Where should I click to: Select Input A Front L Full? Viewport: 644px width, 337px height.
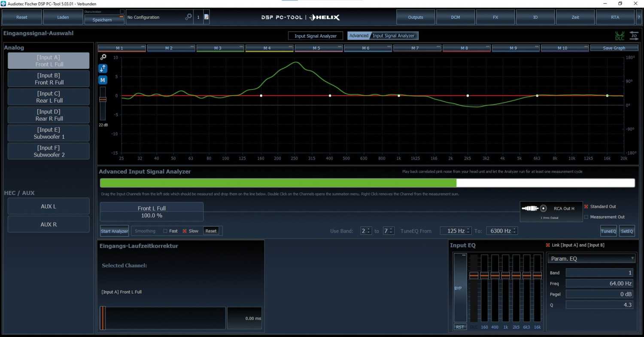pyautogui.click(x=49, y=61)
